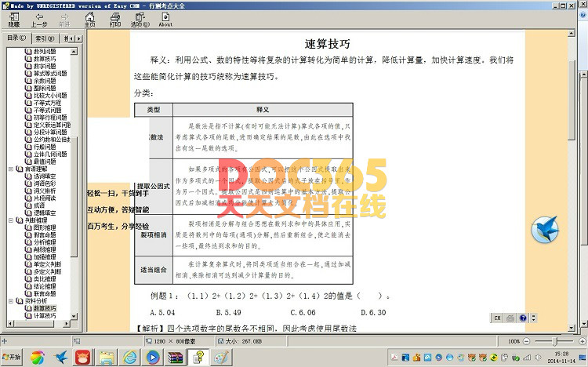Click the Hide (隐藏) toolbar icon
This screenshot has width=588, height=367.
click(x=14, y=19)
